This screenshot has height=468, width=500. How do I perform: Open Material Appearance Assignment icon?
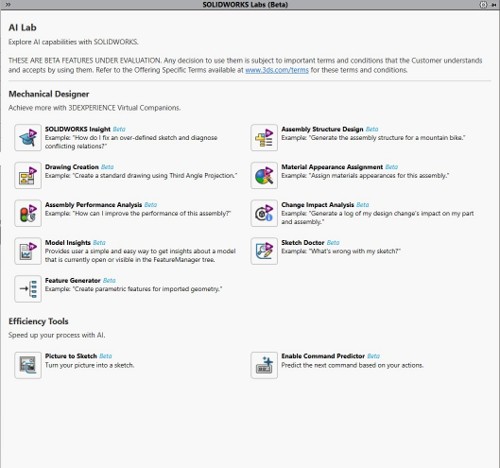(x=264, y=175)
